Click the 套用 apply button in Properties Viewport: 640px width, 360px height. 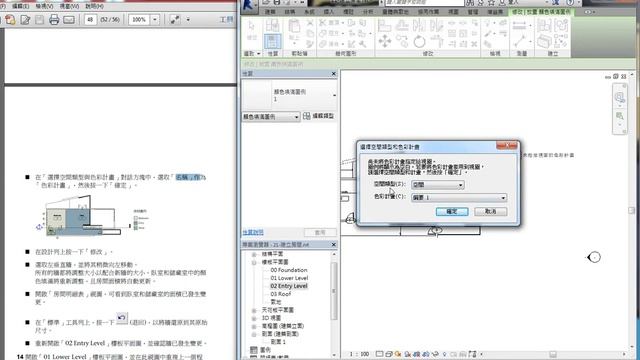coord(320,232)
